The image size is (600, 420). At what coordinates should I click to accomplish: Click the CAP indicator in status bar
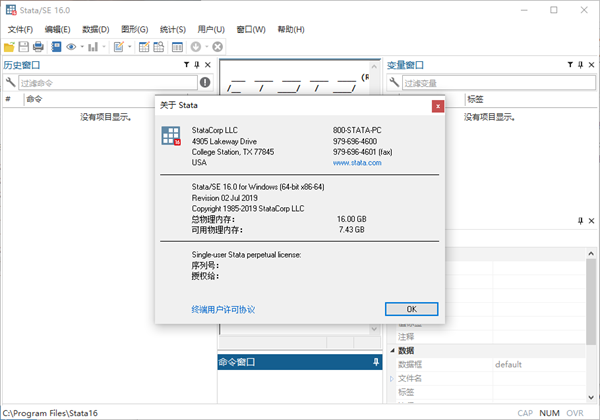[525, 413]
